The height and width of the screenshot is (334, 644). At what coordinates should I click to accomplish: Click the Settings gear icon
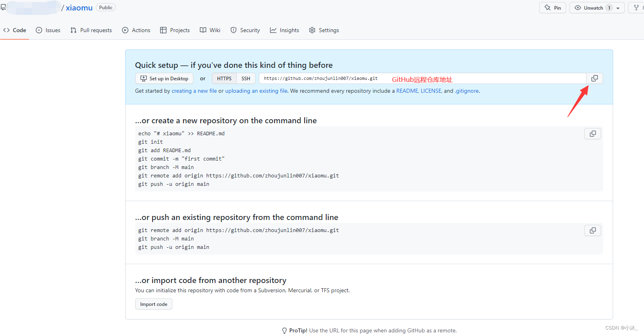[312, 30]
